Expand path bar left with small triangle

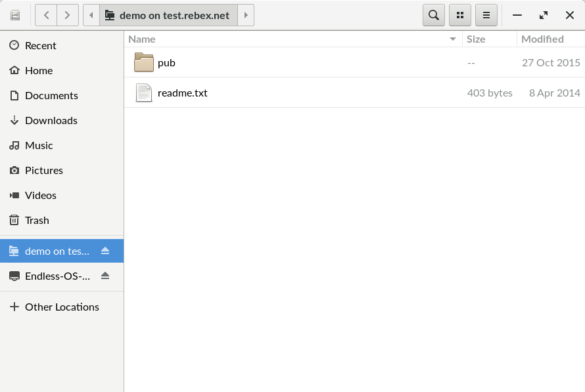[91, 15]
